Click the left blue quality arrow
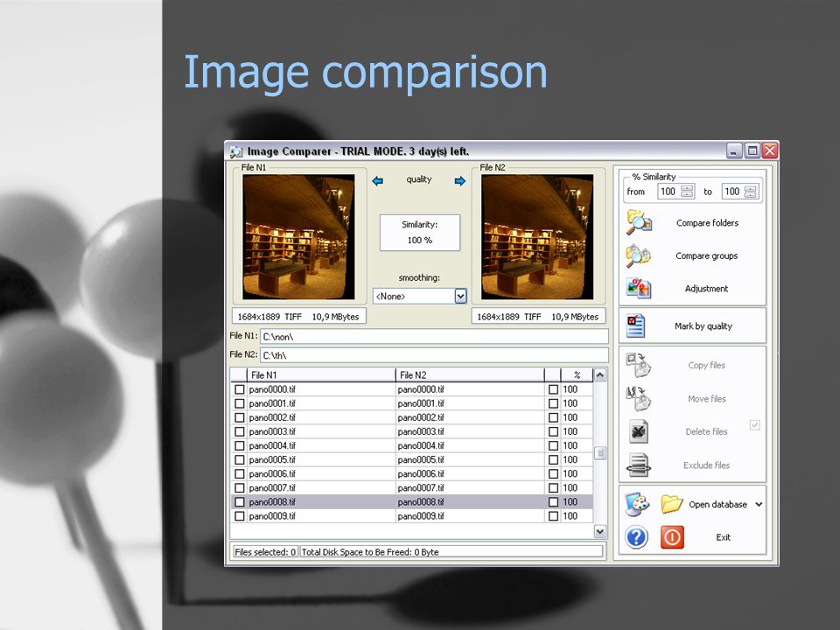The width and height of the screenshot is (840, 630). 377,181
